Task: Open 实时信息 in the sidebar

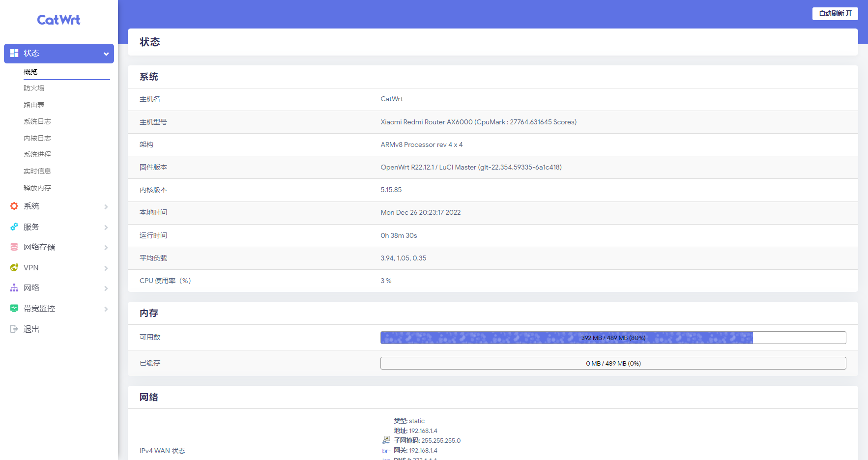Action: [x=37, y=171]
